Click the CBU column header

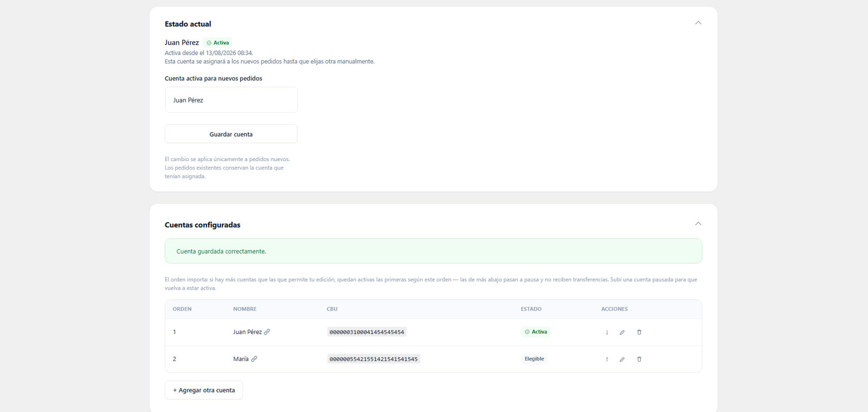click(x=332, y=309)
